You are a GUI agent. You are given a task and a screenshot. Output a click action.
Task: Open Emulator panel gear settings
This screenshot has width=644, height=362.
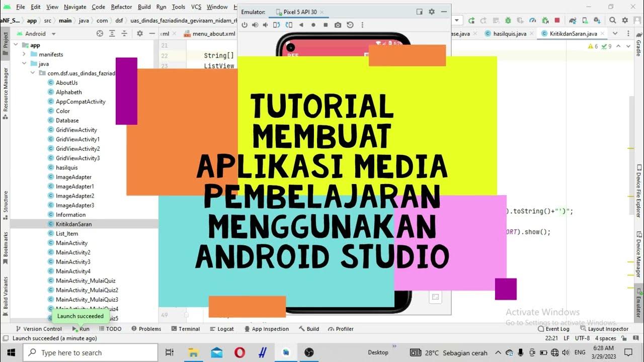coord(432,12)
